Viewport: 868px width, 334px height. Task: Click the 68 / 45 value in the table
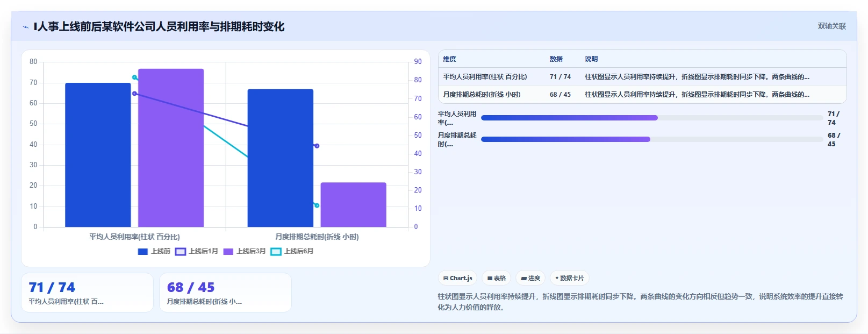pyautogui.click(x=560, y=95)
